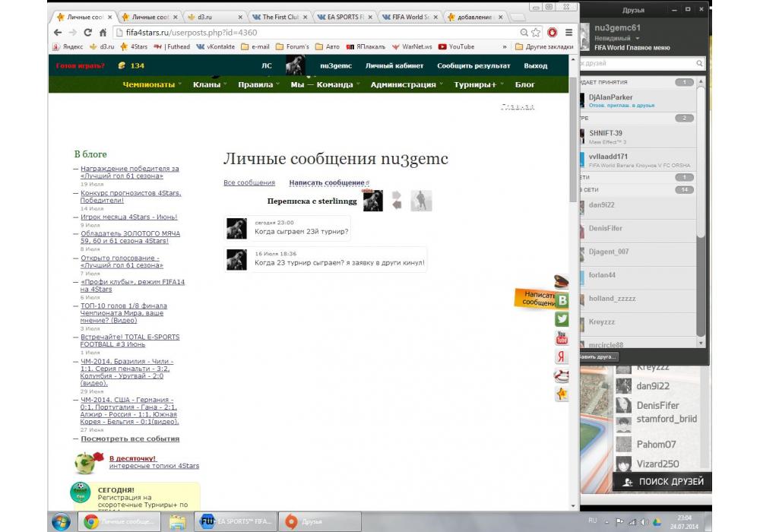The height and width of the screenshot is (532, 760).
Task: Click the Chrome reload page button
Action: tap(87, 33)
